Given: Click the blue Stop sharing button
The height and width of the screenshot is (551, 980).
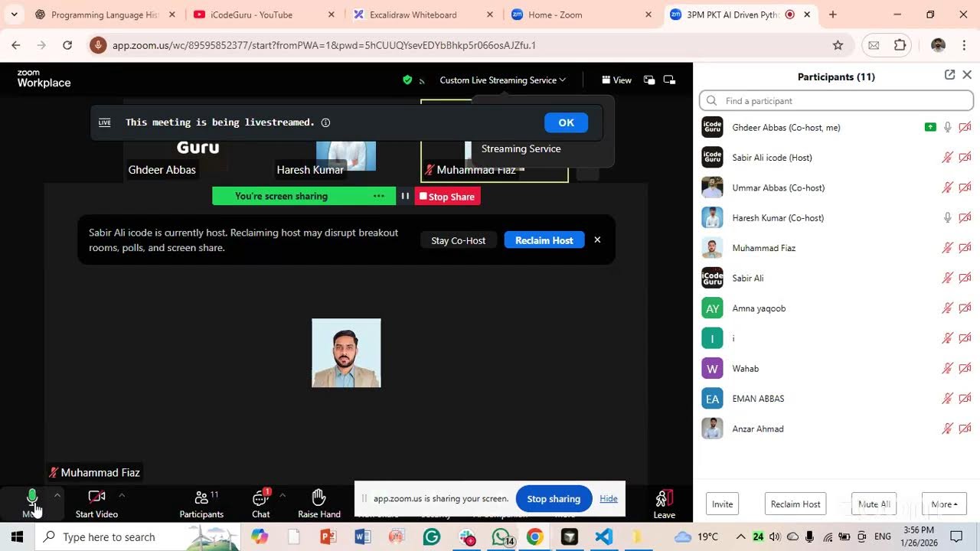Looking at the screenshot, I should [x=554, y=499].
